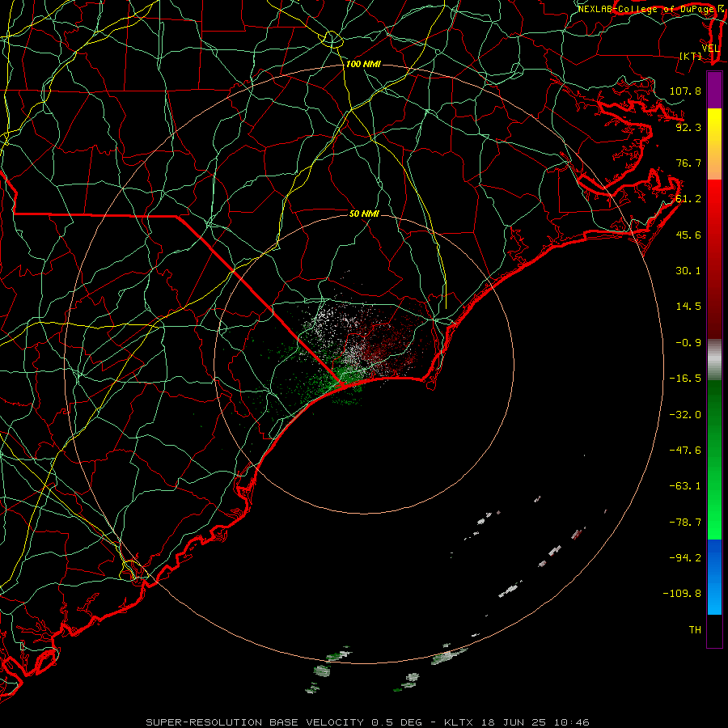The height and width of the screenshot is (728, 728).
Task: Click the 100 NMI range ring label
Action: pyautogui.click(x=363, y=64)
